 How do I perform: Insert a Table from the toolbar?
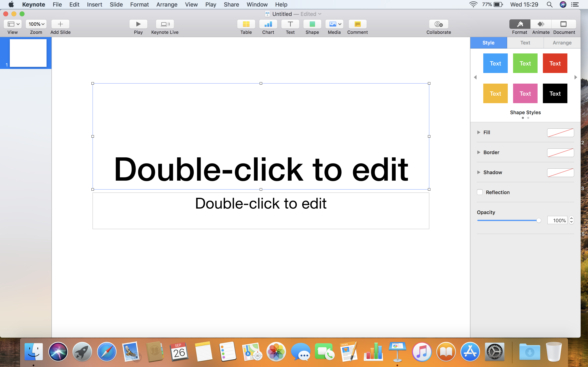[x=246, y=24]
